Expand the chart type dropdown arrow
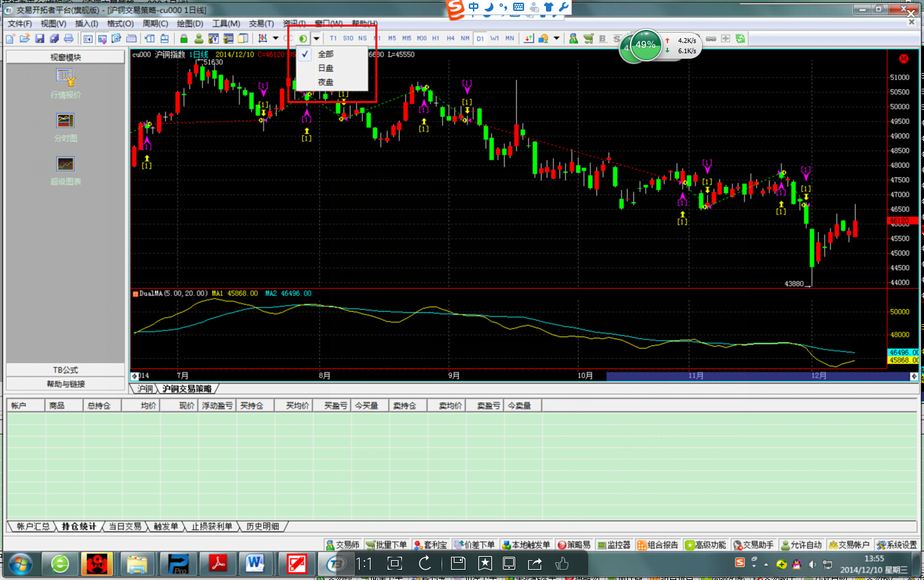Image resolution: width=924 pixels, height=580 pixels. coord(275,38)
